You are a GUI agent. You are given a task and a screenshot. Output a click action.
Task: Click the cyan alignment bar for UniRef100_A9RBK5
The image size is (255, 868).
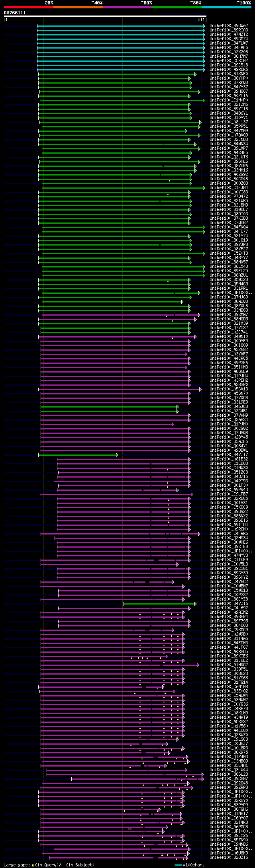coord(121,70)
